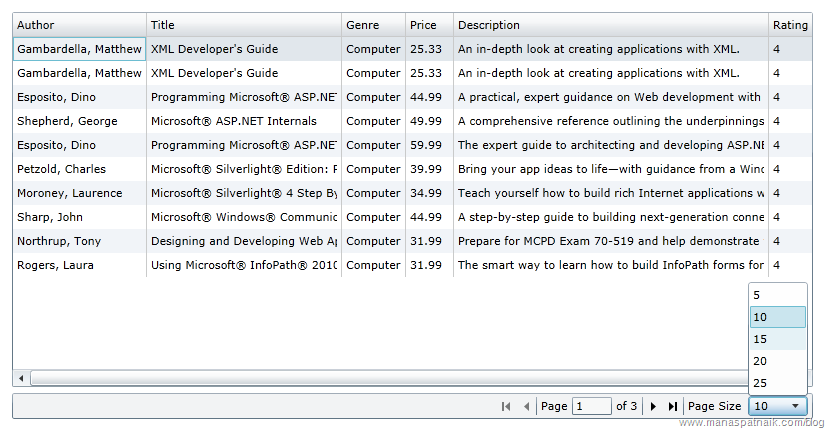The image size is (825, 428).
Task: Click title Using Microsoft® InfoPath® 2010
Action: coord(244,265)
